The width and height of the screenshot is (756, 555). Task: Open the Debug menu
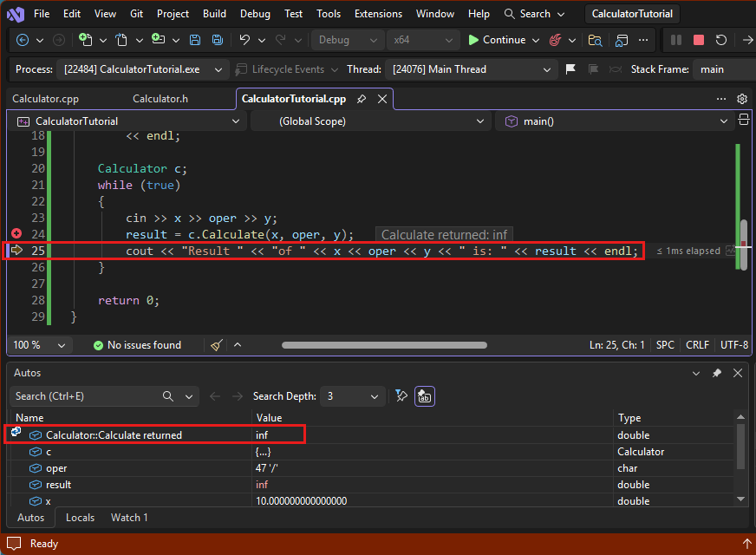click(255, 14)
